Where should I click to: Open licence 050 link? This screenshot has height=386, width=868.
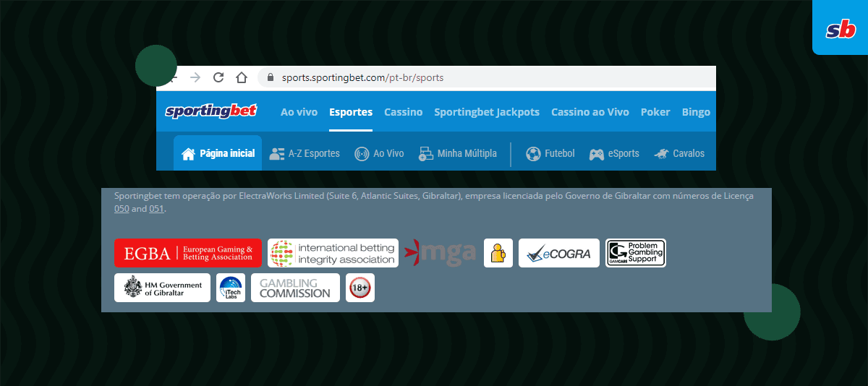tap(122, 209)
